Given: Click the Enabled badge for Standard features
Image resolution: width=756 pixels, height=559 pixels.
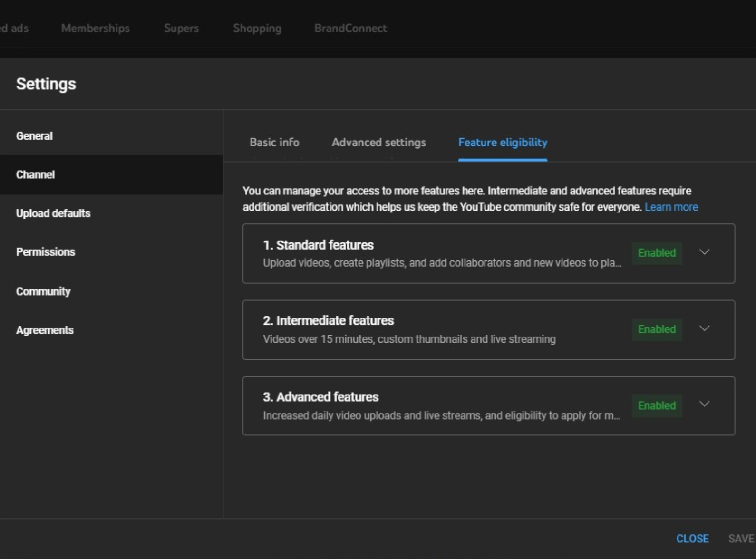Looking at the screenshot, I should [x=657, y=253].
